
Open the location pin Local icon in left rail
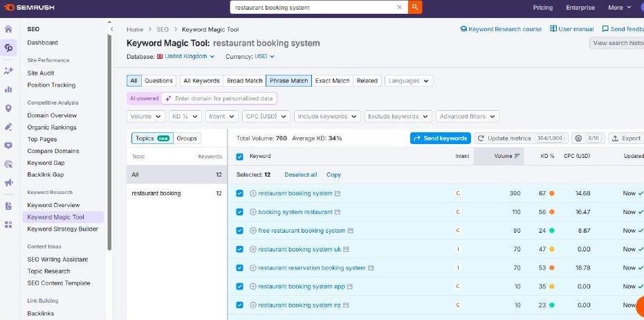click(x=8, y=108)
